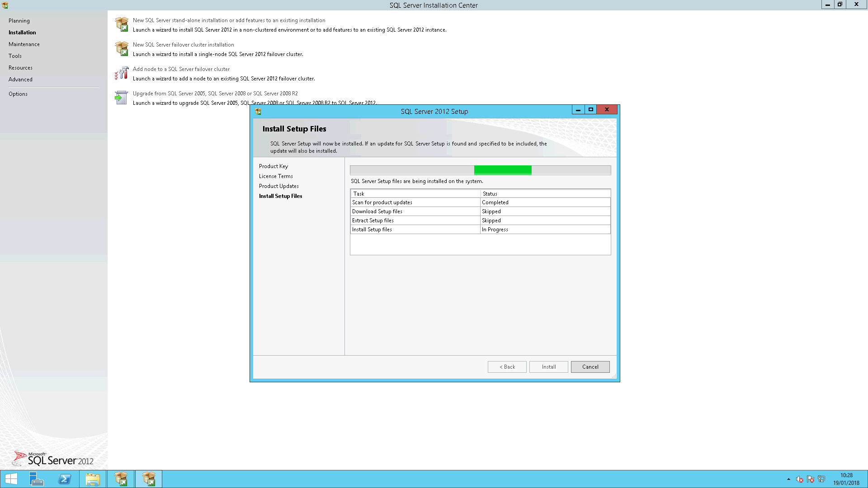The height and width of the screenshot is (488, 868).
Task: Click the Completed status cell
Action: 545,202
